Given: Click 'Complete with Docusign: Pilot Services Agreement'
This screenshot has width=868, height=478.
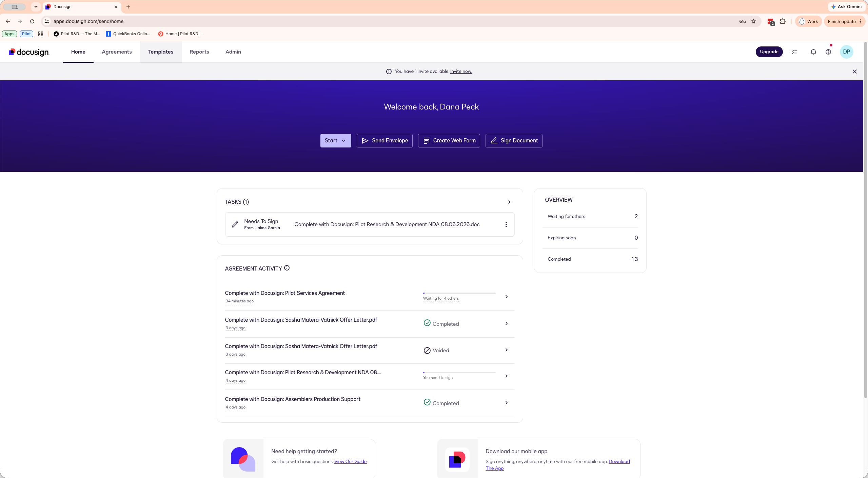Looking at the screenshot, I should click(x=285, y=293).
